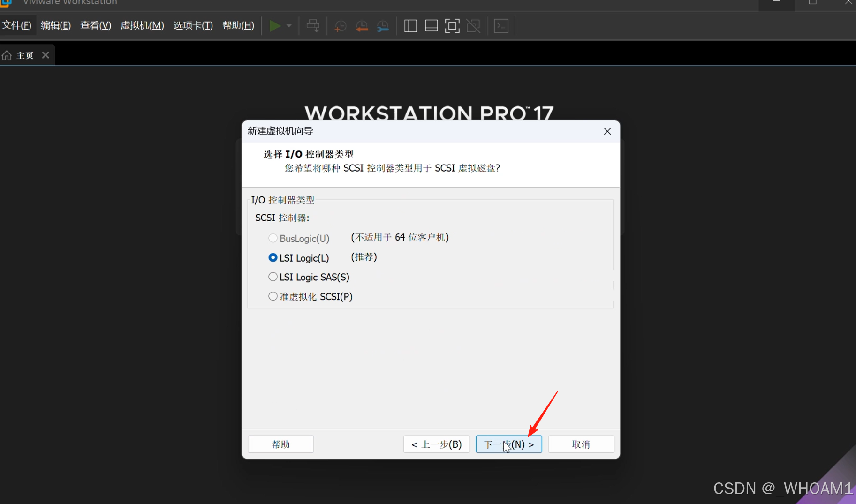The width and height of the screenshot is (856, 504).
Task: Click the 帮助 button in wizard
Action: pyautogui.click(x=280, y=444)
